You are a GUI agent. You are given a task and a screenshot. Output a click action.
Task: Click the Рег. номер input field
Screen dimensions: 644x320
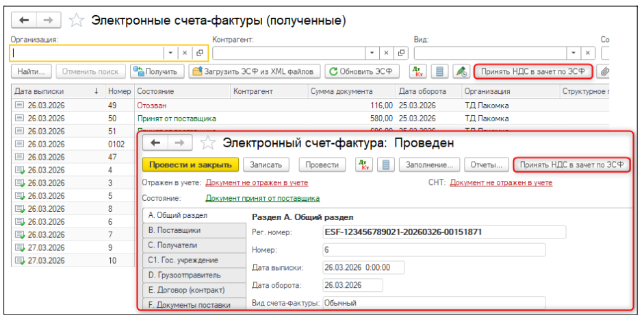(x=444, y=232)
